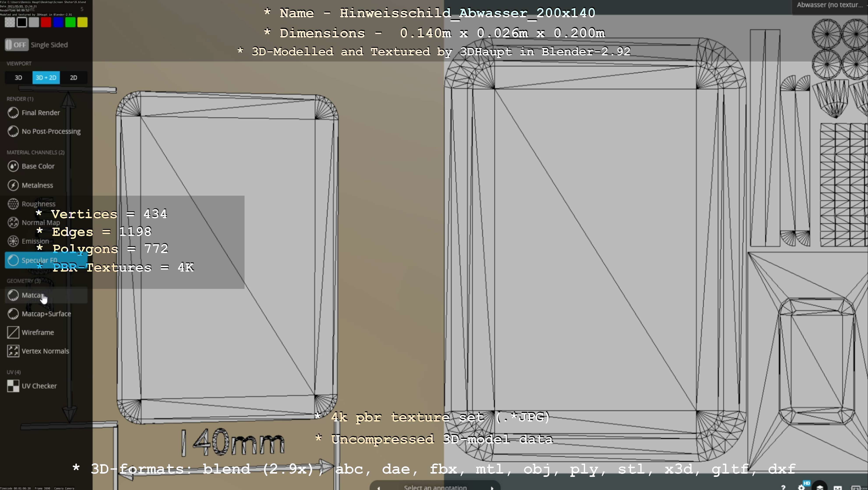This screenshot has height=490, width=868.
Task: Select Final Render mode
Action: point(46,113)
